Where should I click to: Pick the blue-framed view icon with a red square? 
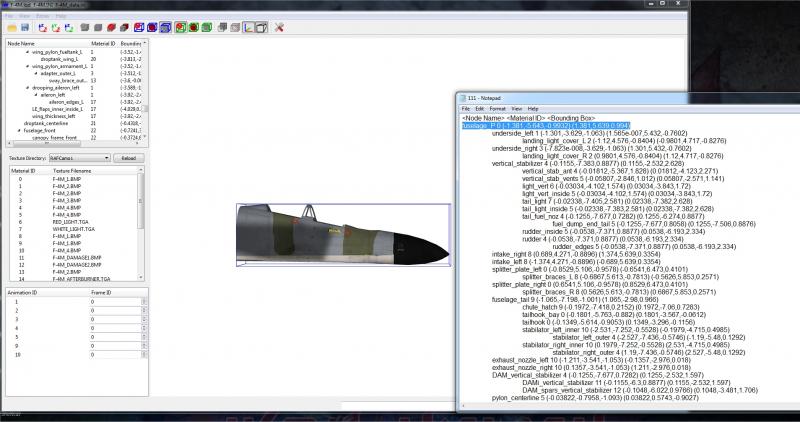(x=139, y=28)
